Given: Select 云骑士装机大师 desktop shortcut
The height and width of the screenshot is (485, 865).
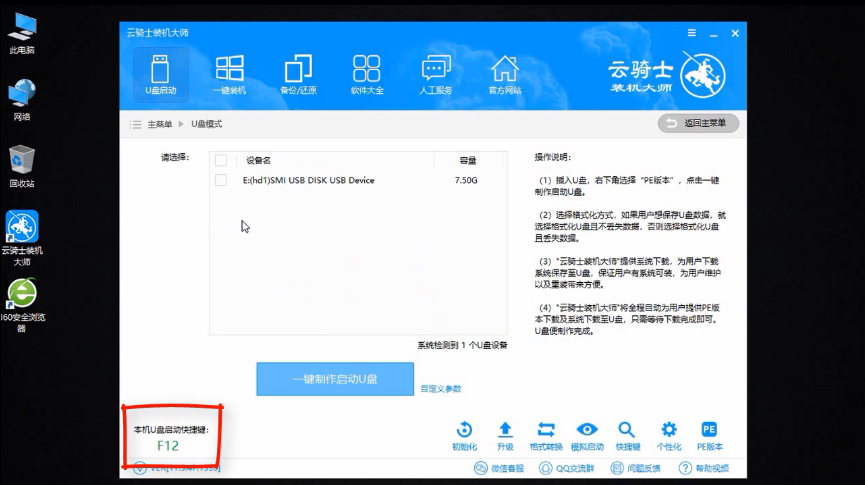Looking at the screenshot, I should (22, 238).
